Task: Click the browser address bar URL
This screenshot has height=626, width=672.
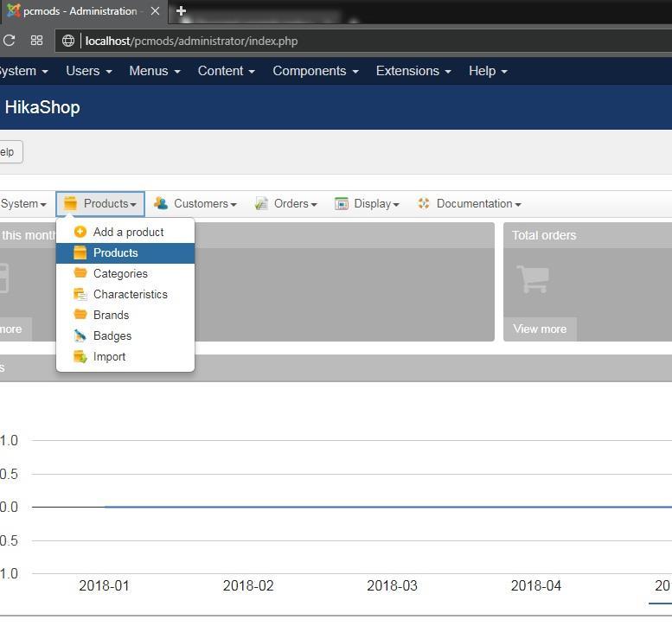Action: pyautogui.click(x=192, y=42)
